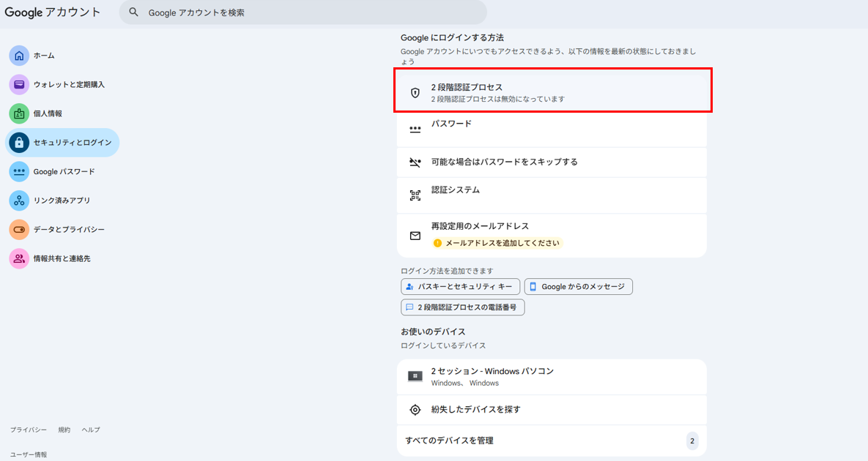This screenshot has width=868, height=461.
Task: Click the authenticator QR icon
Action: click(415, 195)
